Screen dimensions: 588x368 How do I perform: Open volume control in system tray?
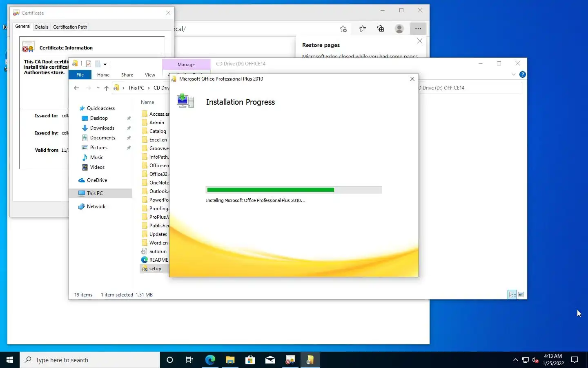(x=535, y=360)
